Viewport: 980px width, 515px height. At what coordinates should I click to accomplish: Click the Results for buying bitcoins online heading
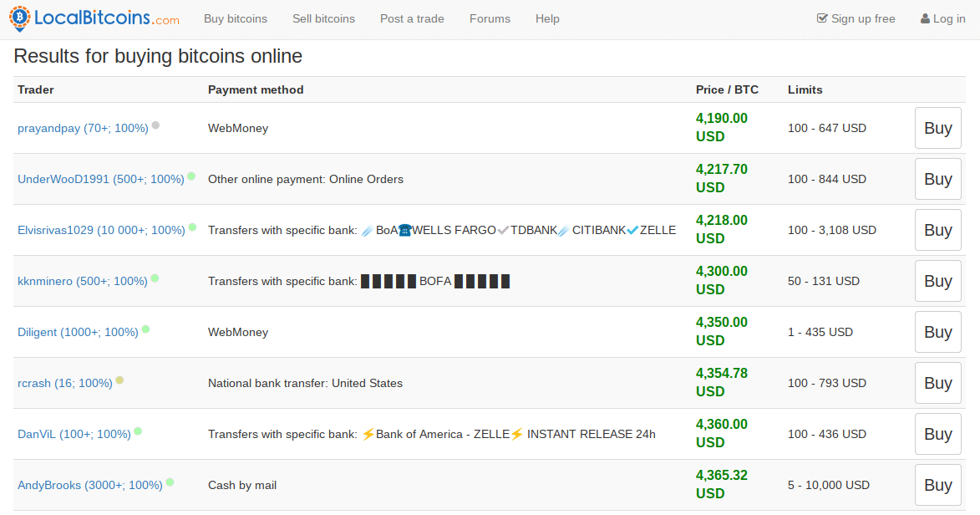click(x=158, y=56)
